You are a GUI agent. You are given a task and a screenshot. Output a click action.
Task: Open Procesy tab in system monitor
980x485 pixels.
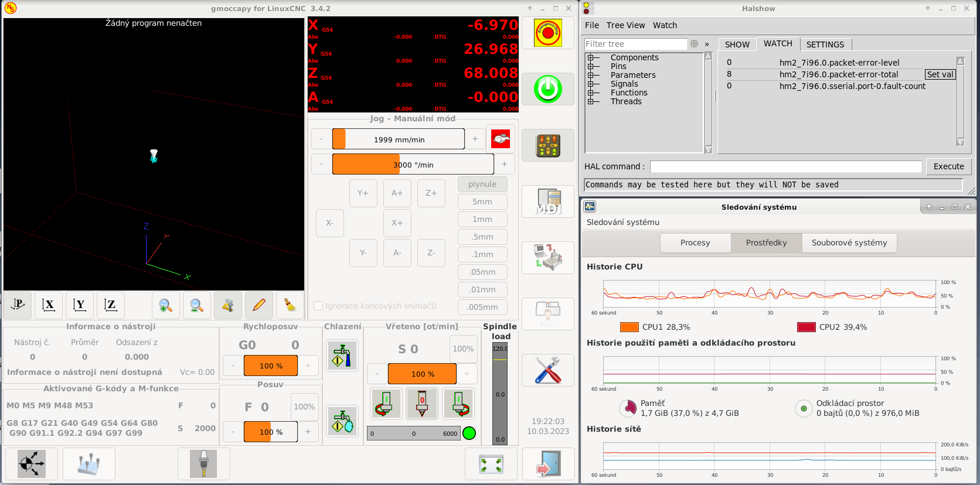click(x=695, y=243)
